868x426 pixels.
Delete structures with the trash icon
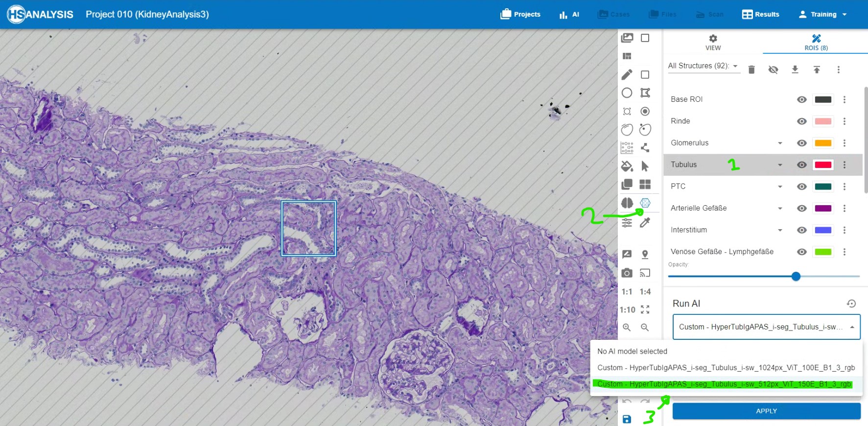(751, 70)
